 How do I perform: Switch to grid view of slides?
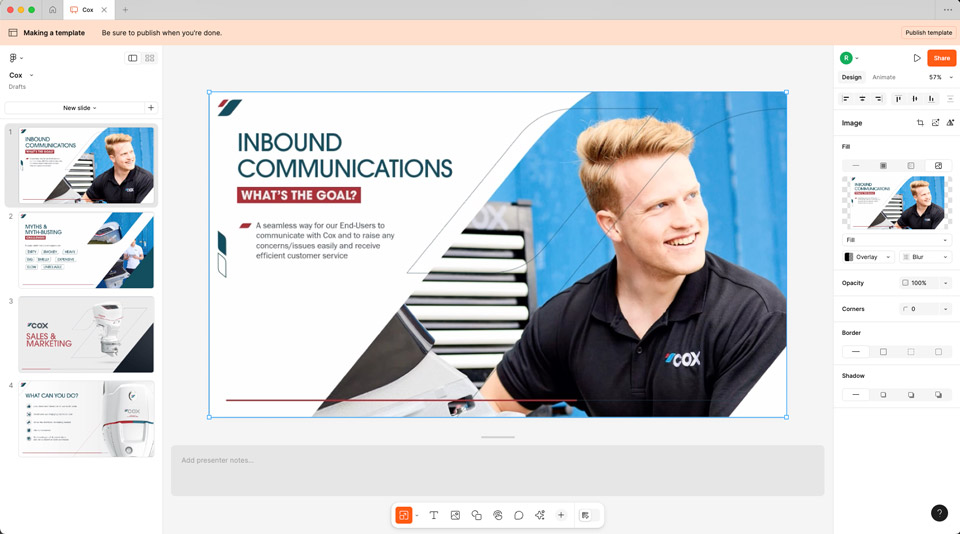tap(150, 58)
